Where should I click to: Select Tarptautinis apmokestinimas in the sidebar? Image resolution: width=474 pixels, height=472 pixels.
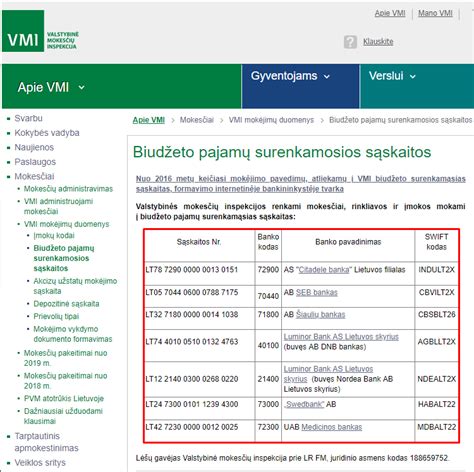click(46, 442)
